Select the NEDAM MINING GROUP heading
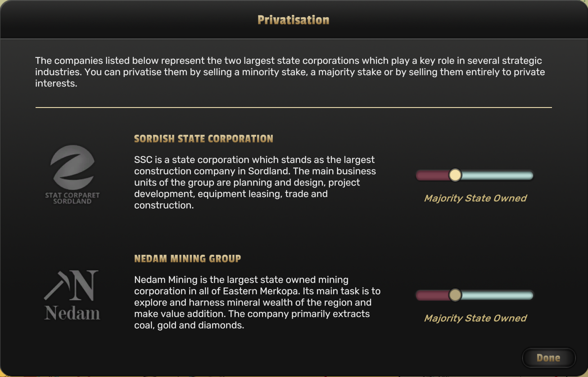 (x=187, y=259)
